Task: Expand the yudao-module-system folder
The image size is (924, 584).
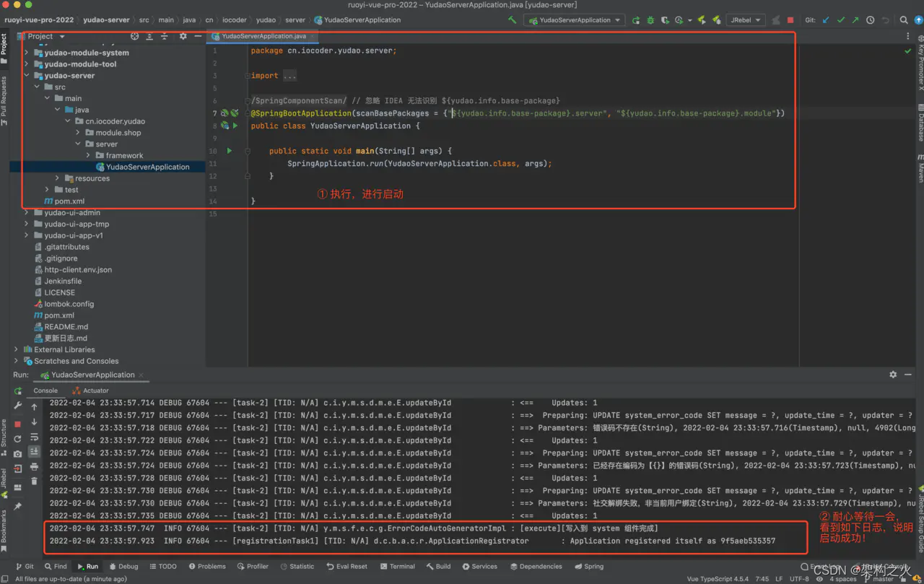Action: [x=27, y=53]
